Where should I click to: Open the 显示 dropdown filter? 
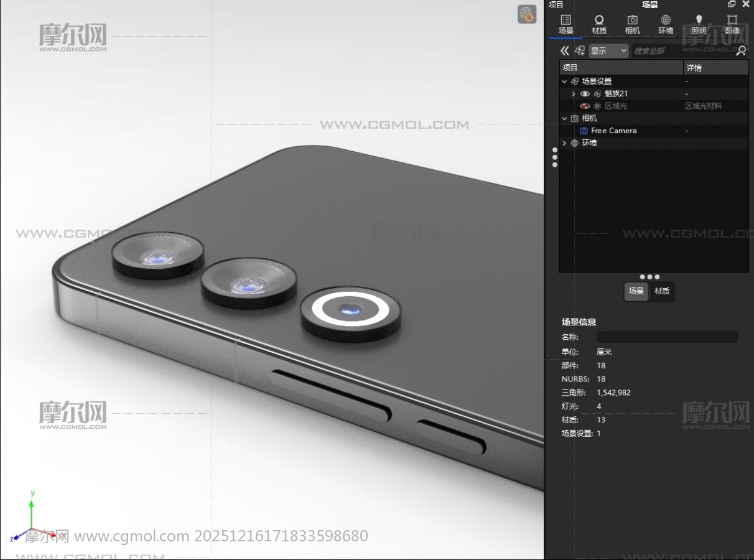609,51
